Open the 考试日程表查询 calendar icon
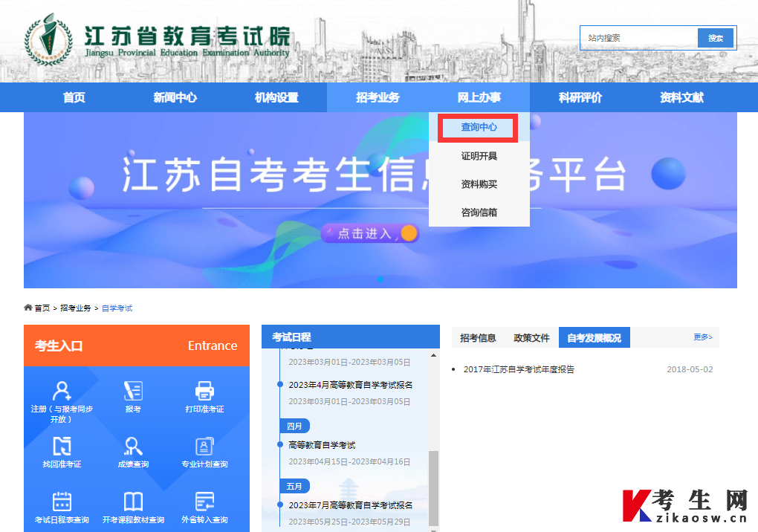The image size is (758, 532). 62,502
